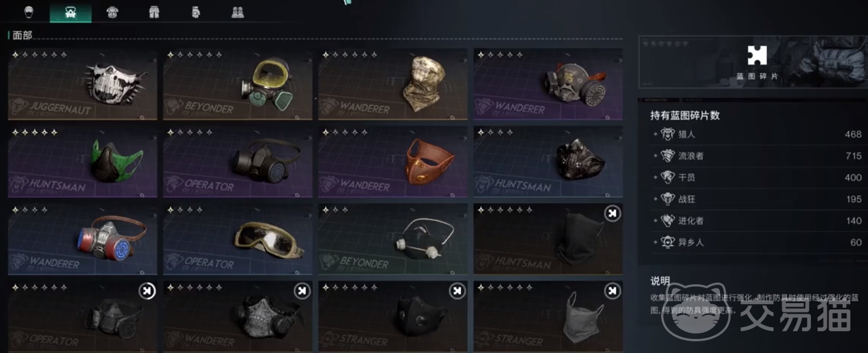Select the 异乡人 fragment row
This screenshot has height=353, width=868.
pyautogui.click(x=757, y=242)
